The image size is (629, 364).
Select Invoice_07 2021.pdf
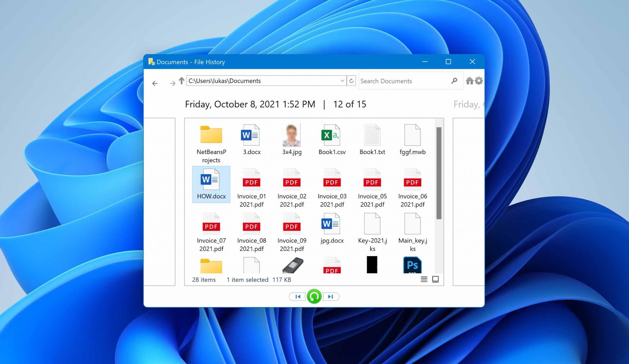[212, 233]
